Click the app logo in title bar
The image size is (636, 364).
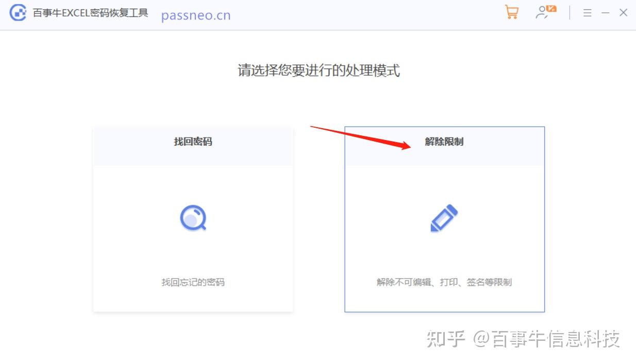point(18,13)
